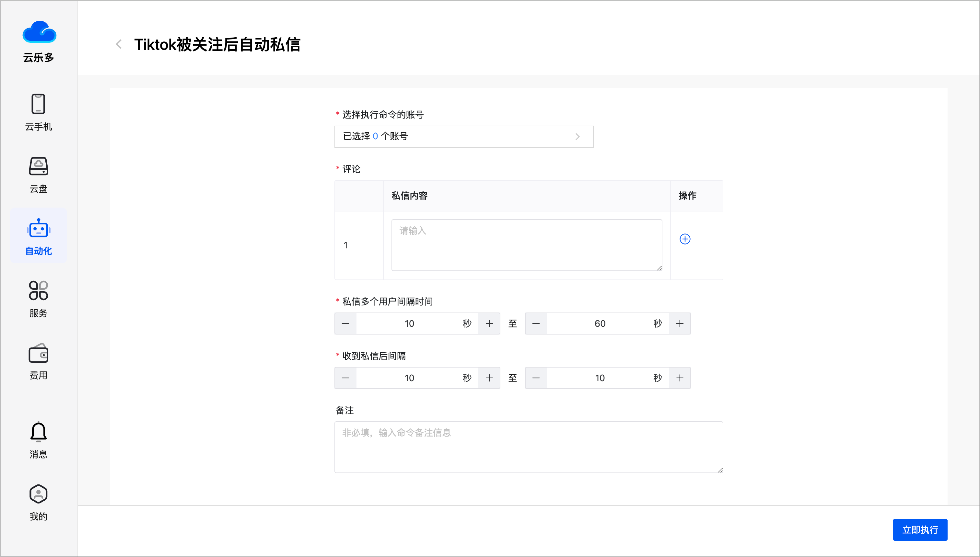Click the 评论 field label
The width and height of the screenshot is (980, 557).
351,169
